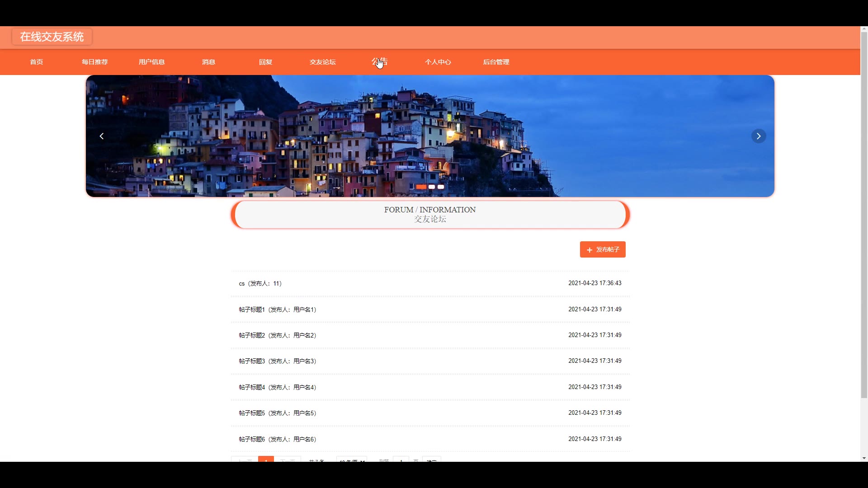Viewport: 868px width, 488px height.
Task: Open the 个人中心 menu item
Action: 438,62
